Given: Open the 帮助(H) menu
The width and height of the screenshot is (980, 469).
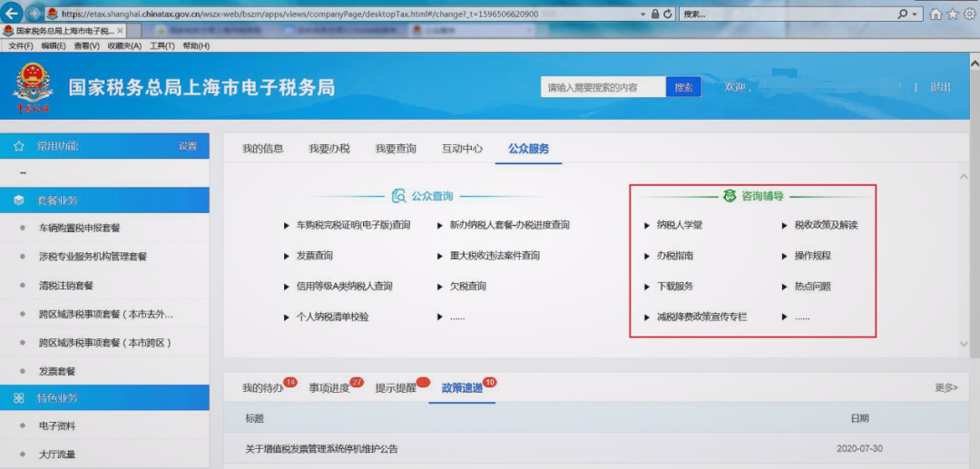Looking at the screenshot, I should click(x=196, y=45).
